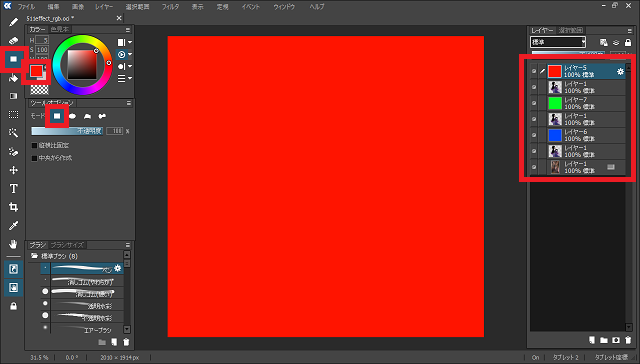The height and width of the screenshot is (364, 640).
Task: Choose polygon mode in tool options
Action: (87, 116)
